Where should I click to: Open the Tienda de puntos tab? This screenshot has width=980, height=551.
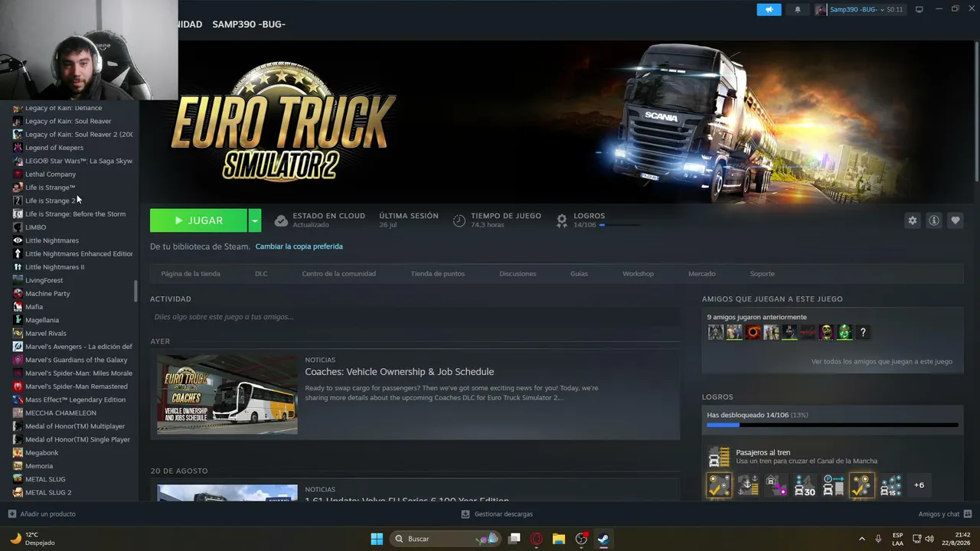438,274
